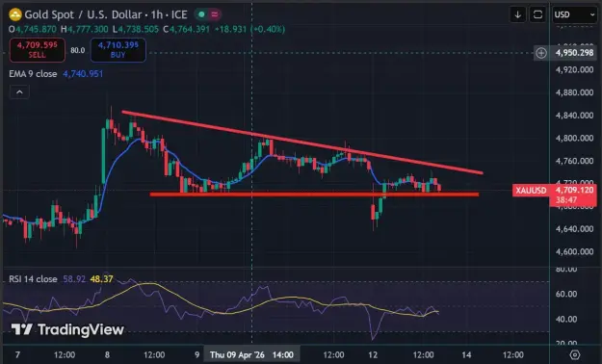Screen dimensions: 602x364
Task: Select the horizontal red support line
Action: click(x=314, y=195)
